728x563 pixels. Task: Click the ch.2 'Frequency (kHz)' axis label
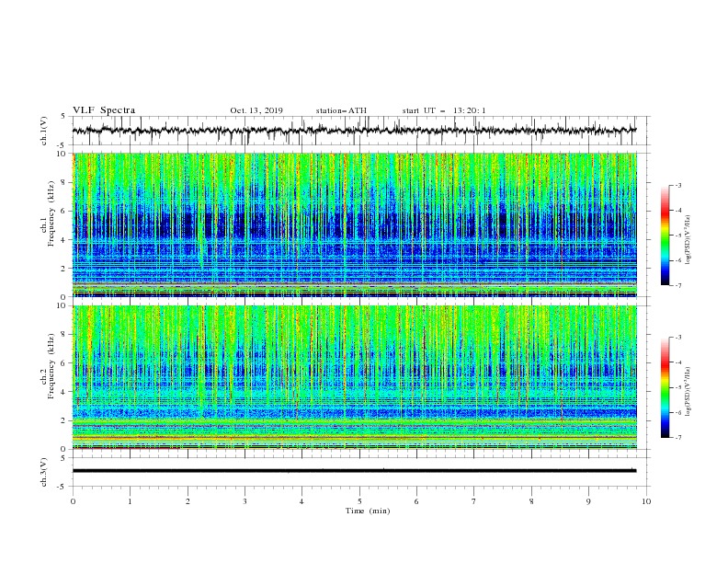coord(51,366)
